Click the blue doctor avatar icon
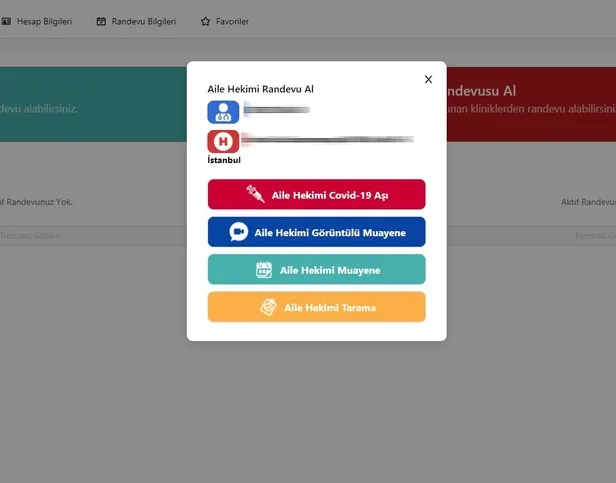This screenshot has width=616, height=483. [223, 112]
